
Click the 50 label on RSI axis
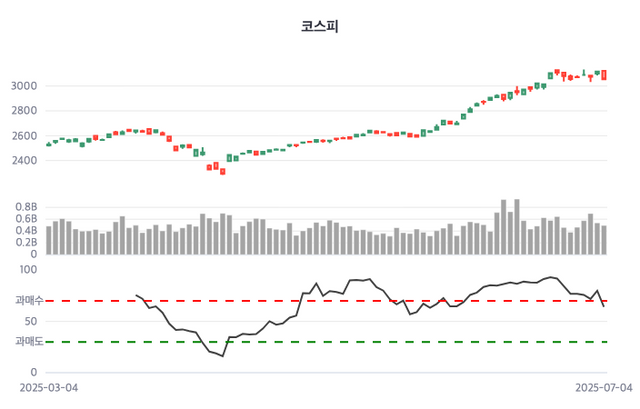pos(30,321)
